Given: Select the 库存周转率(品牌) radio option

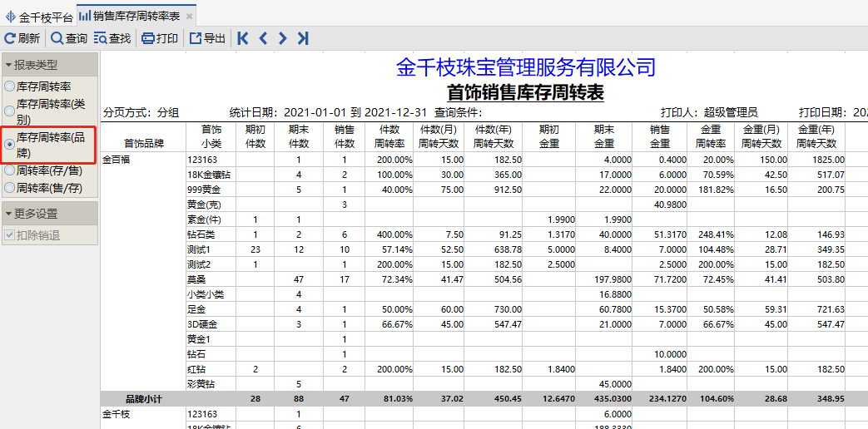Looking at the screenshot, I should coord(44,145).
